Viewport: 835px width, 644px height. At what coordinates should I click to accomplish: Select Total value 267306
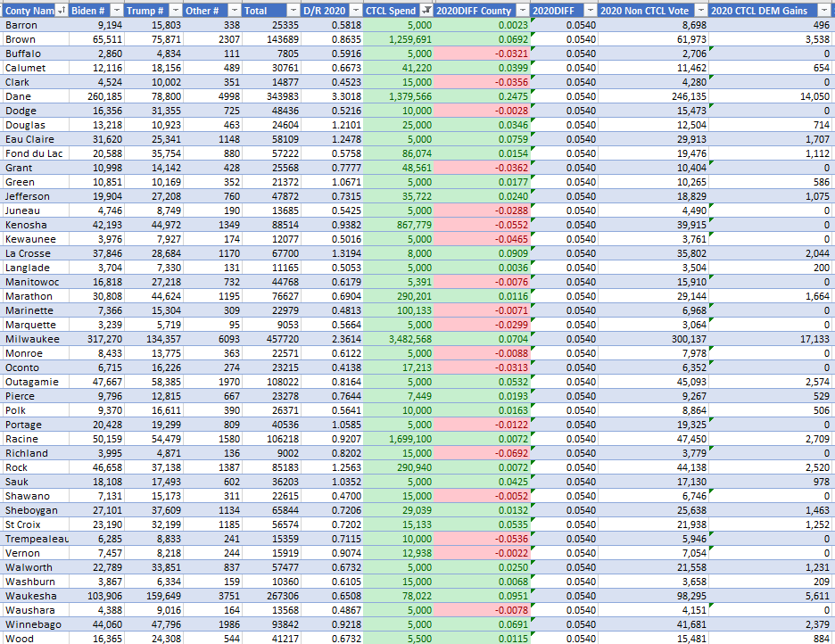[x=271, y=596]
